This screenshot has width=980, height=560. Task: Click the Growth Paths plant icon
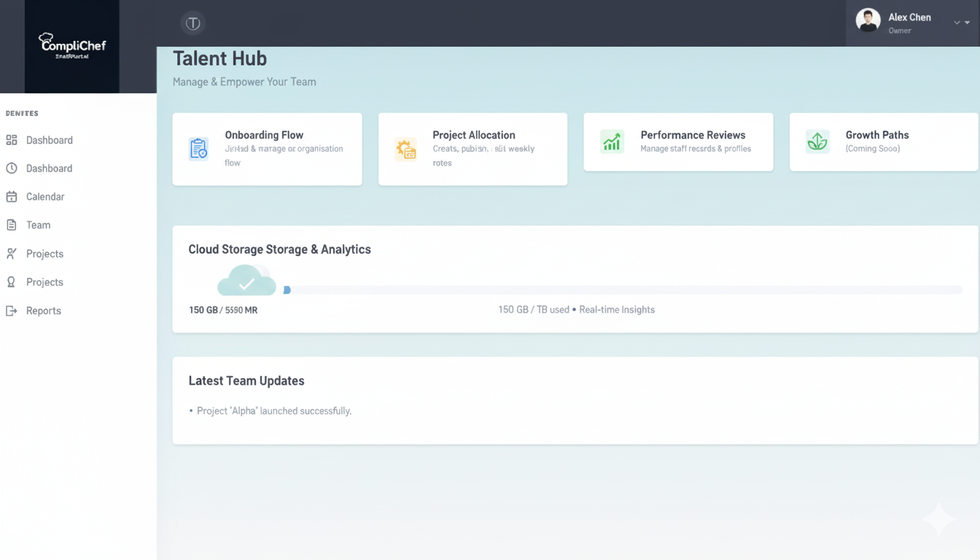[x=817, y=141]
